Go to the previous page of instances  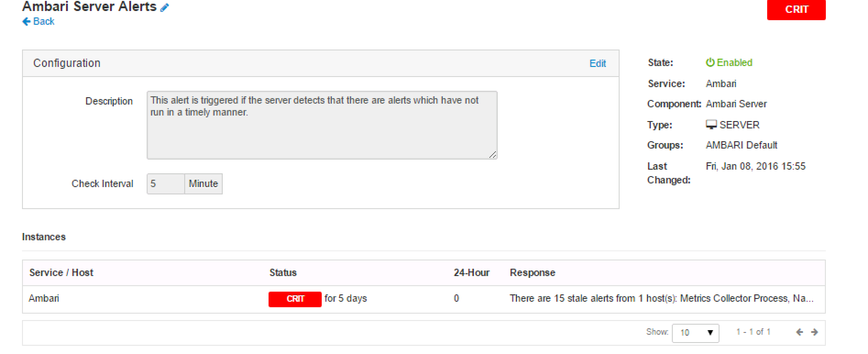pyautogui.click(x=799, y=332)
